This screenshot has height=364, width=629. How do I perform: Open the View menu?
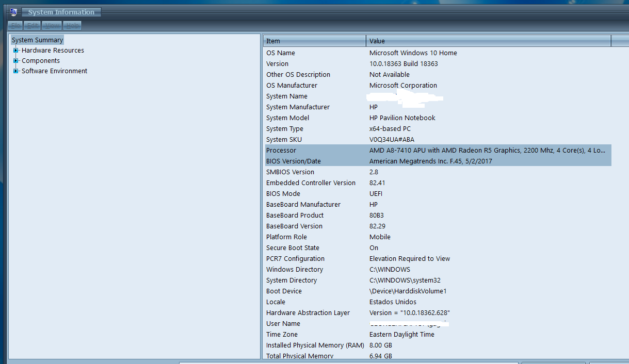[52, 25]
